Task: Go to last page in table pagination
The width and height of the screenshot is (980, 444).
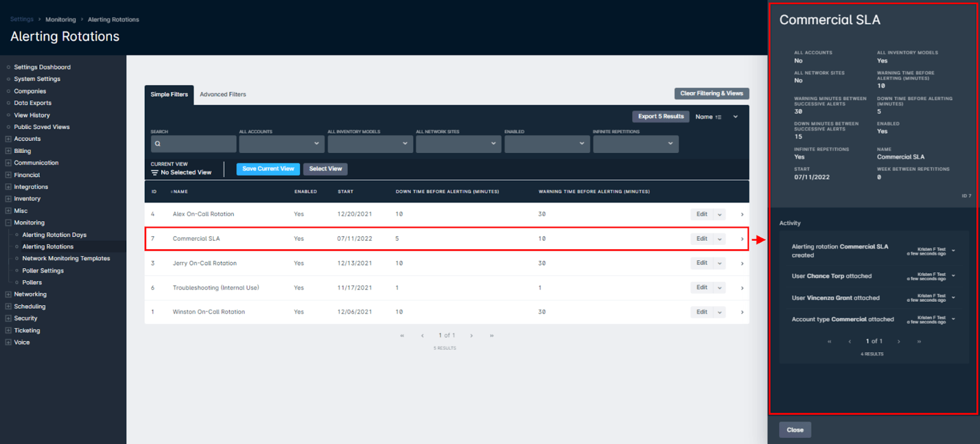Action: [x=492, y=336]
